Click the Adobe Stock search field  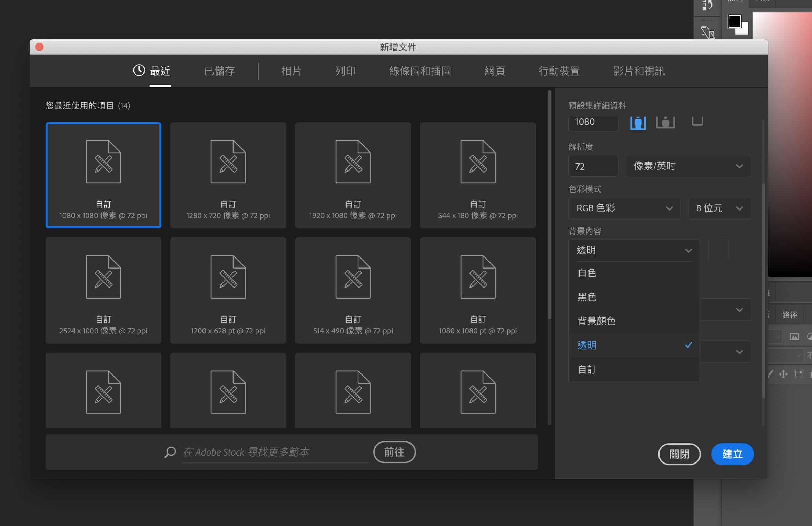click(275, 452)
